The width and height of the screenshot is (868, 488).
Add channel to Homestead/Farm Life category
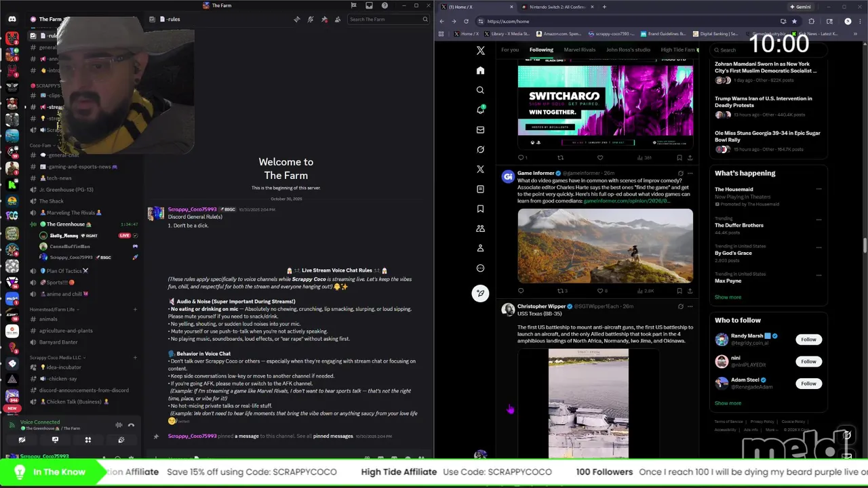coord(135,309)
